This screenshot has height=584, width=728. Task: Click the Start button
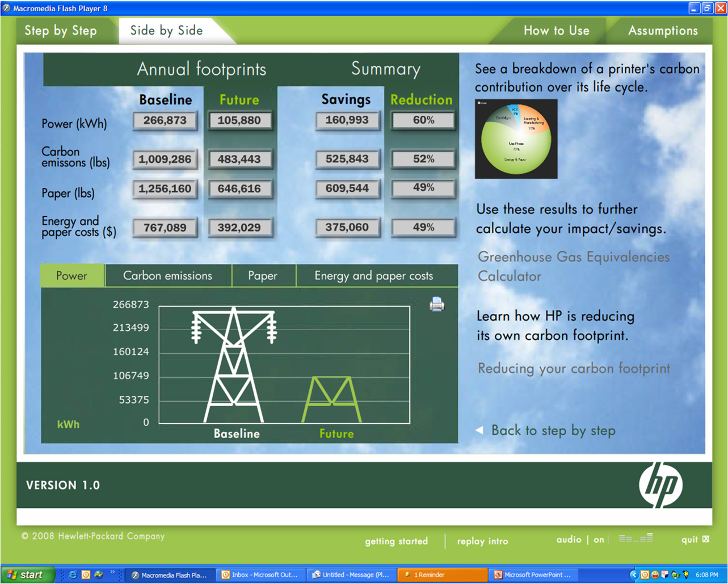click(x=28, y=575)
